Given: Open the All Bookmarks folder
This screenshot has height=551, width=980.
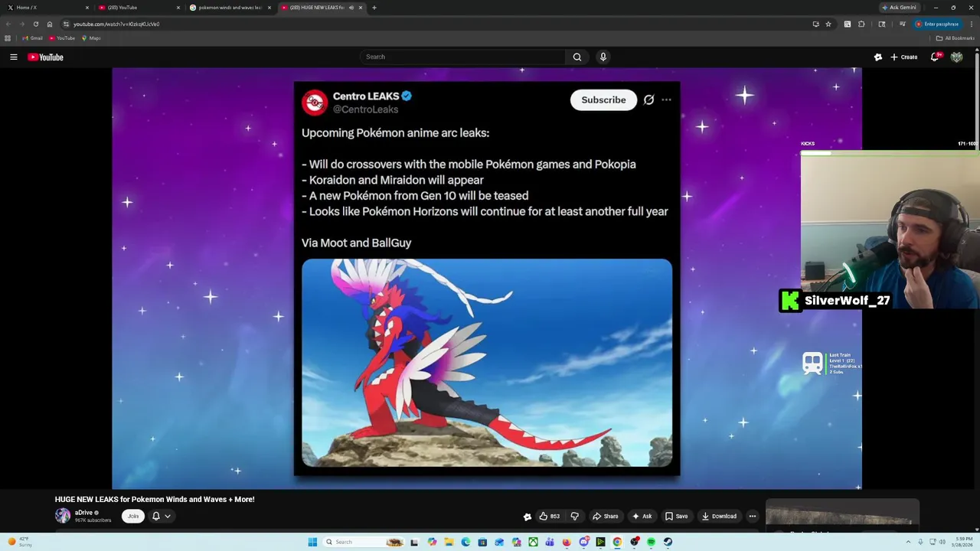Looking at the screenshot, I should [955, 38].
